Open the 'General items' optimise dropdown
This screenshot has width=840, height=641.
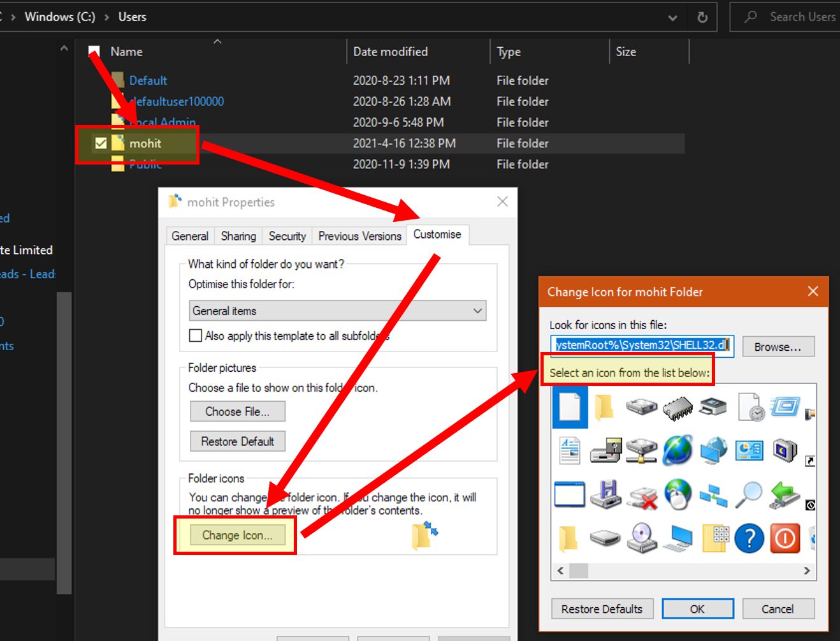coord(338,311)
